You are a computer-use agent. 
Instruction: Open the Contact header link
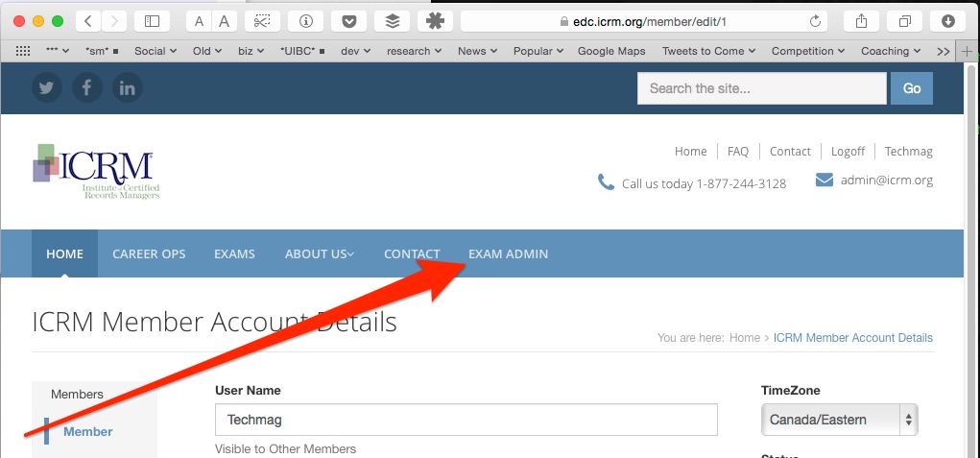(x=790, y=151)
